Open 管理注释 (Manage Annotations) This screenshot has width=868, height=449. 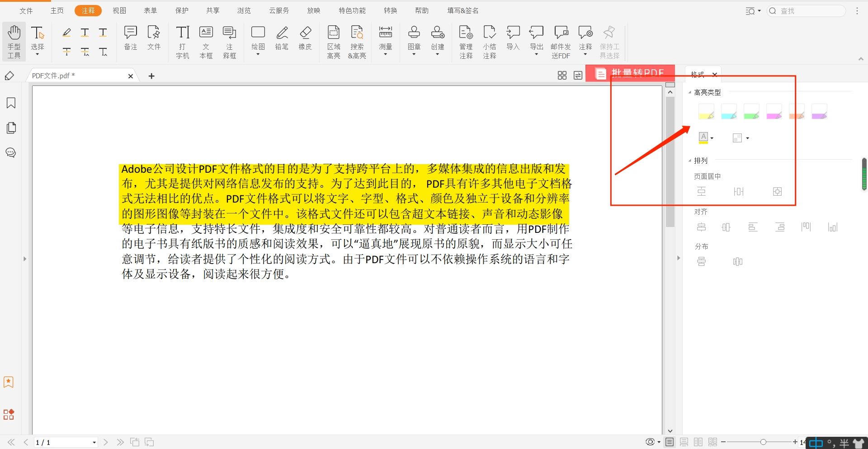coord(466,41)
